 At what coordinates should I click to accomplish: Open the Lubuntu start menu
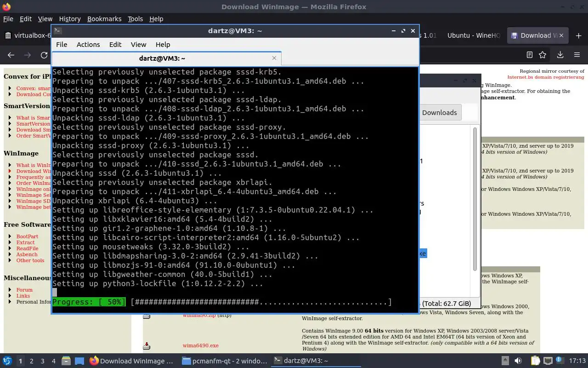tap(7, 361)
